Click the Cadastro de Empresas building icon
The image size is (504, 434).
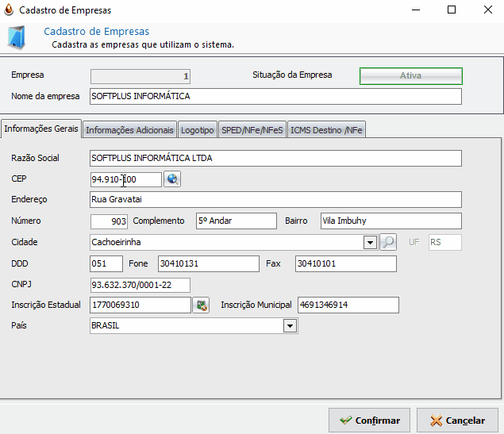(17, 38)
